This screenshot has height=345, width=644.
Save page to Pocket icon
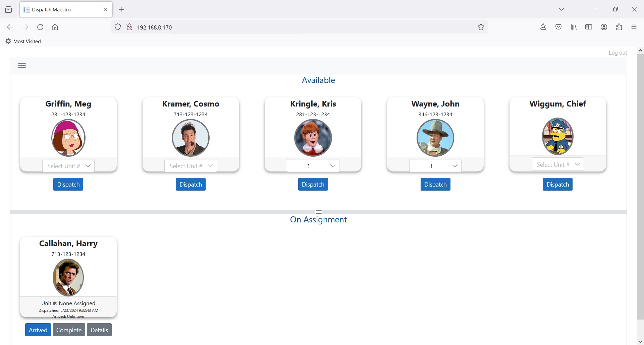(x=558, y=27)
